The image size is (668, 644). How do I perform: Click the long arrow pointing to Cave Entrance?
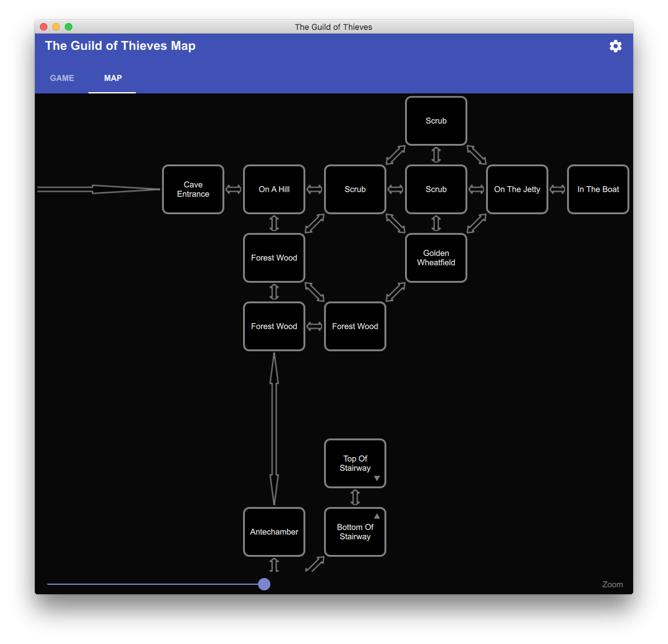pyautogui.click(x=98, y=189)
